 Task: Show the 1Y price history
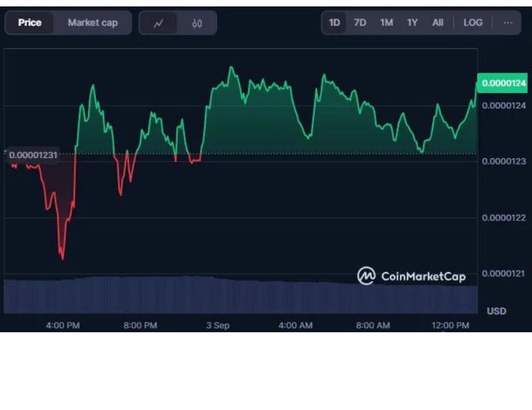tap(412, 23)
